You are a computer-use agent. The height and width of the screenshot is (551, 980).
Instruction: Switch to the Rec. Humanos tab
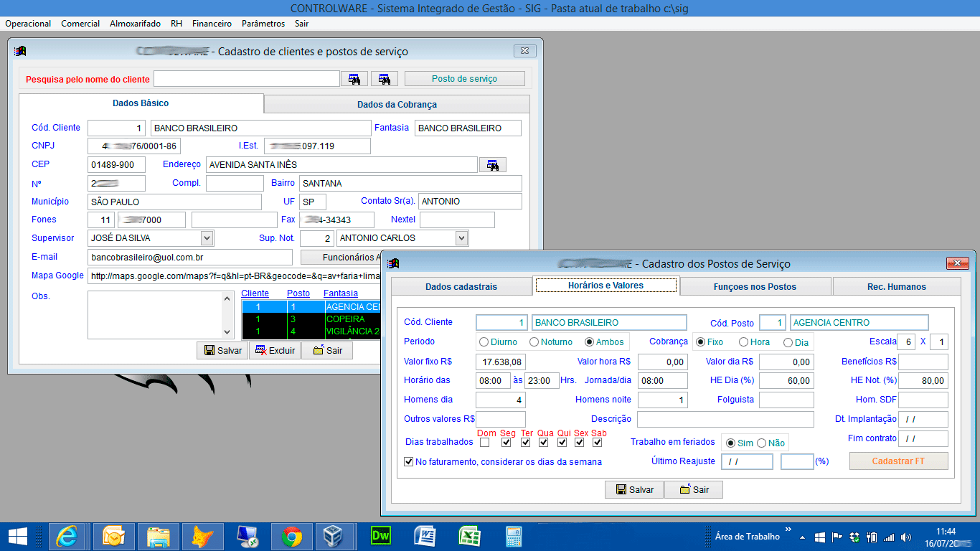[x=896, y=286]
